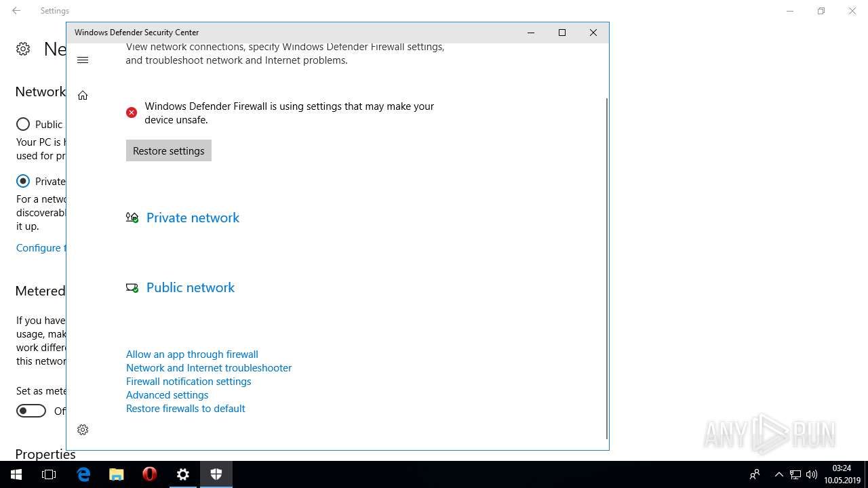The height and width of the screenshot is (488, 868).
Task: Open the People icon in system tray
Action: 754,474
